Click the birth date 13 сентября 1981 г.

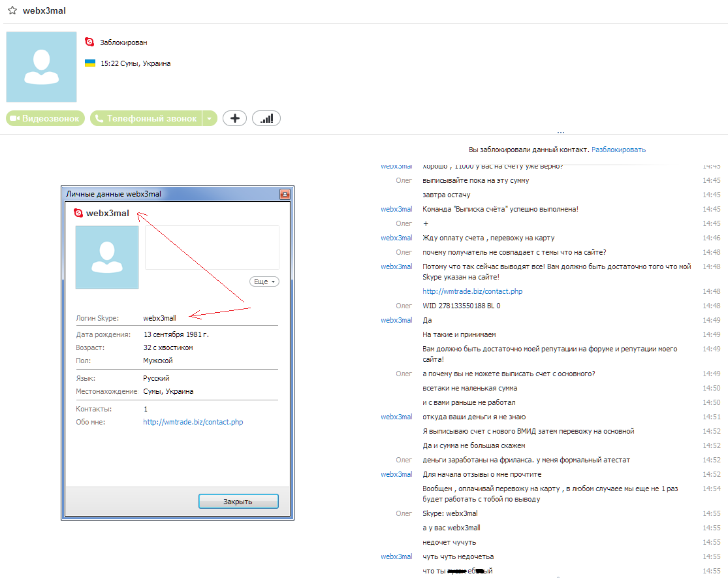point(176,334)
